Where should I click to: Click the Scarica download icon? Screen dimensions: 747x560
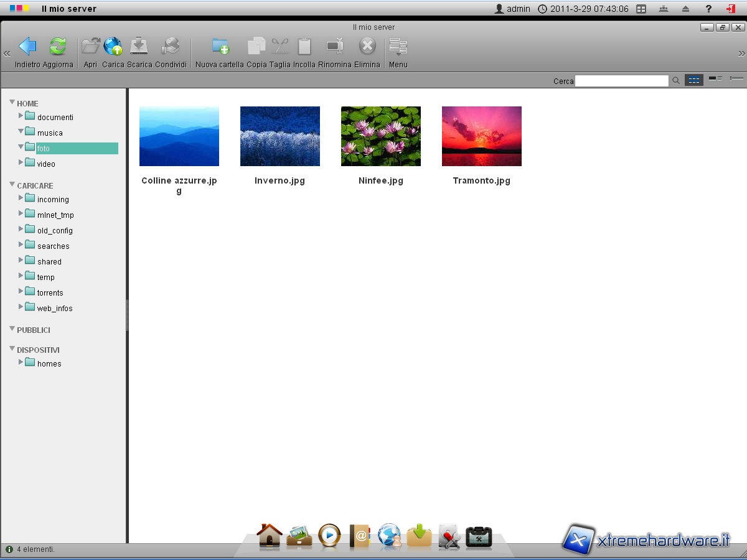coord(139,47)
